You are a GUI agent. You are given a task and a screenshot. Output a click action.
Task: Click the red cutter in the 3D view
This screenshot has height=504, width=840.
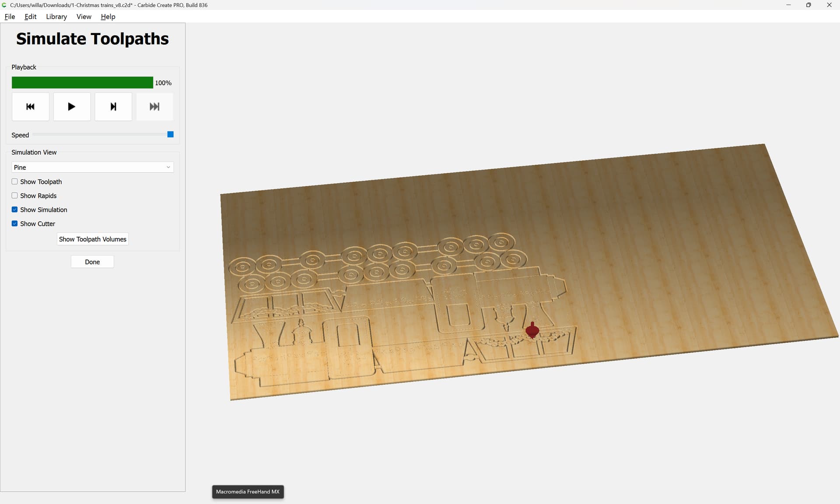pos(532,330)
